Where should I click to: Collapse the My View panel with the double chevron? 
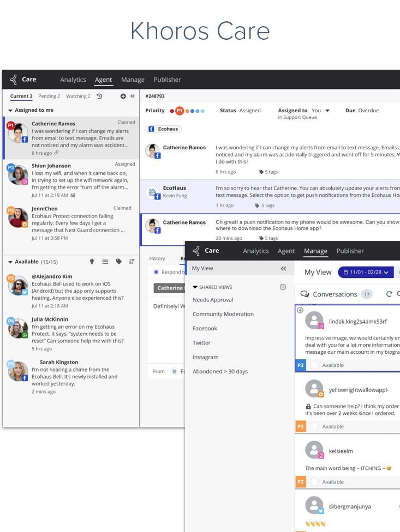point(283,268)
